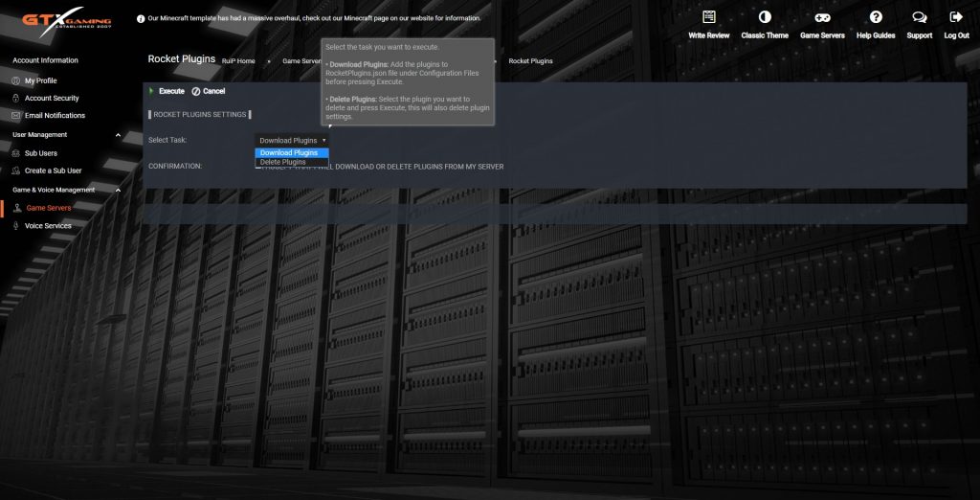
Task: Click the Cancel circle-slash icon
Action: click(x=195, y=91)
